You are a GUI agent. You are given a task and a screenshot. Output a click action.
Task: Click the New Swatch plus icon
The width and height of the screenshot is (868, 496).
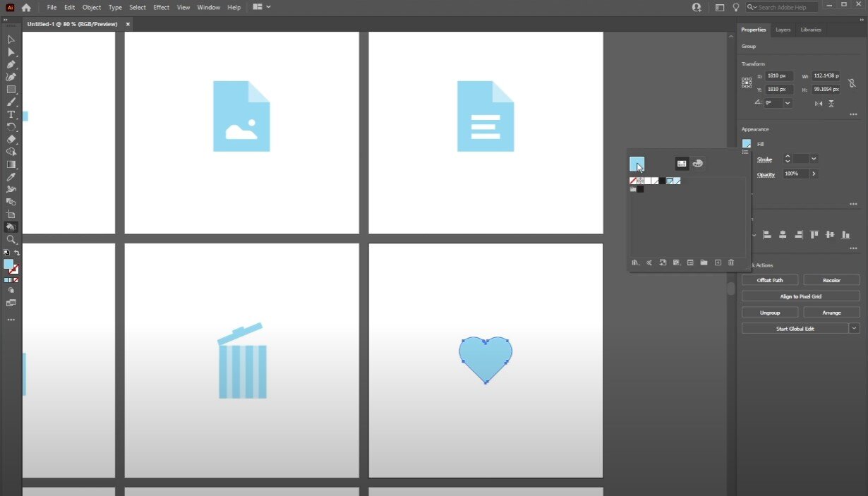tap(718, 262)
